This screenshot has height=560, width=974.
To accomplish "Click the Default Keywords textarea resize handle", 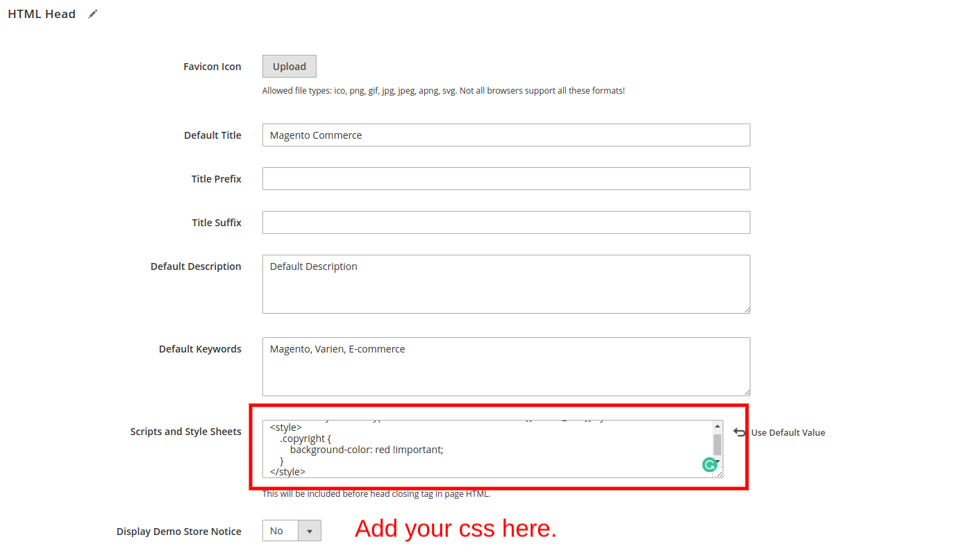I will 746,392.
